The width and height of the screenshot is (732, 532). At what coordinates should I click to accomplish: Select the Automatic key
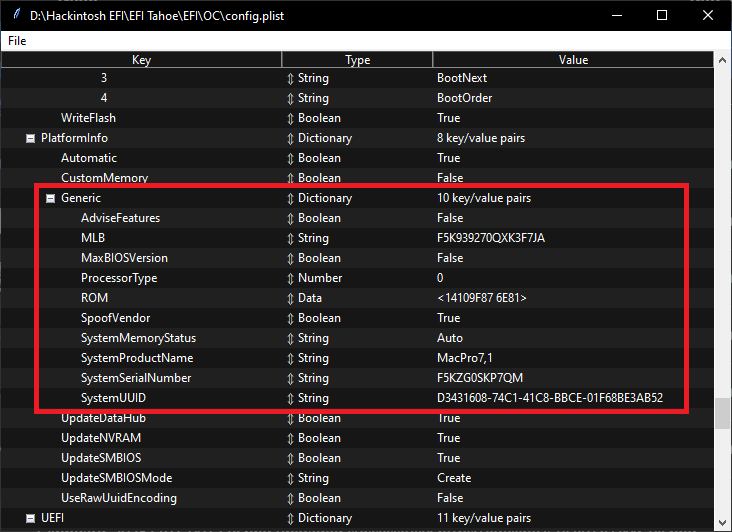(89, 158)
